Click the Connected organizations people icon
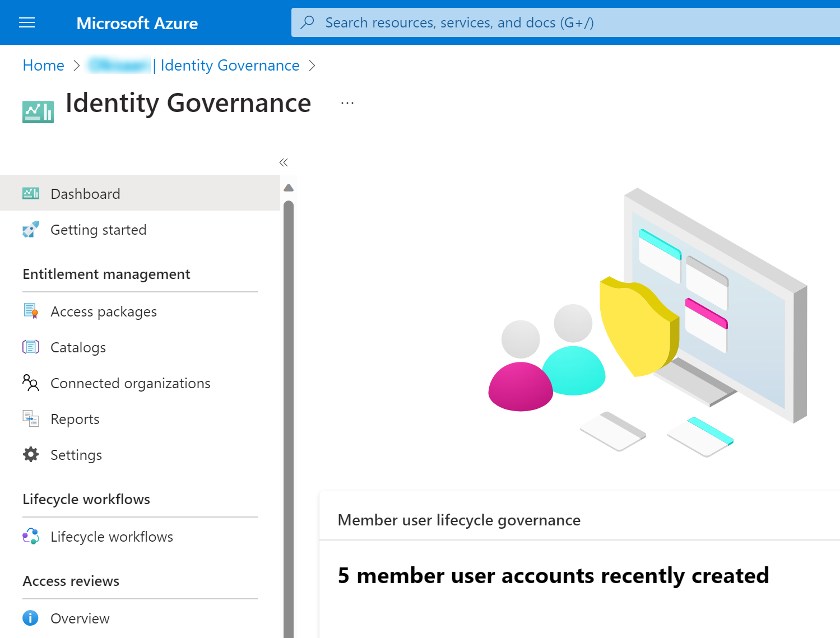840x638 pixels. (x=31, y=383)
